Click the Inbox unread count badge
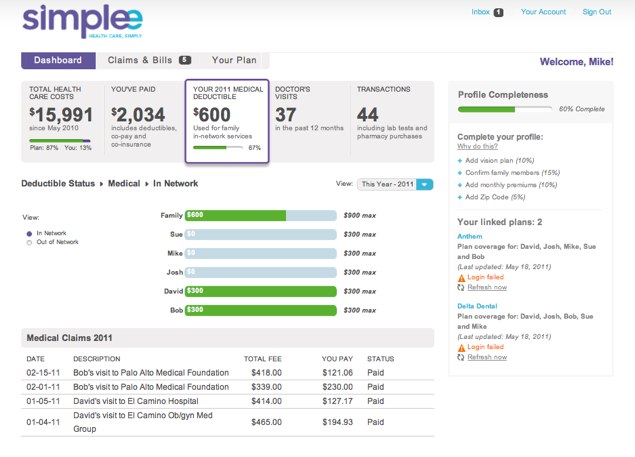Viewport: 635px width, 457px height. pos(498,13)
